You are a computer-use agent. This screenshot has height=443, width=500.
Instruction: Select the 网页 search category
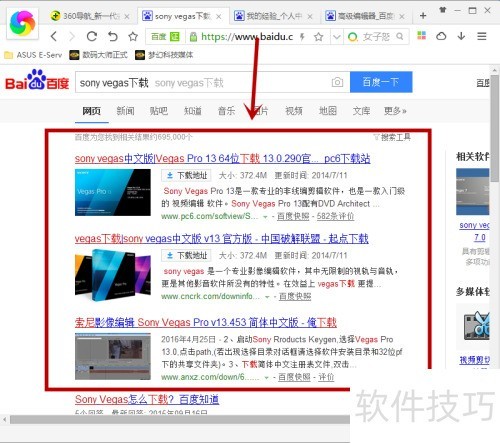tap(92, 111)
